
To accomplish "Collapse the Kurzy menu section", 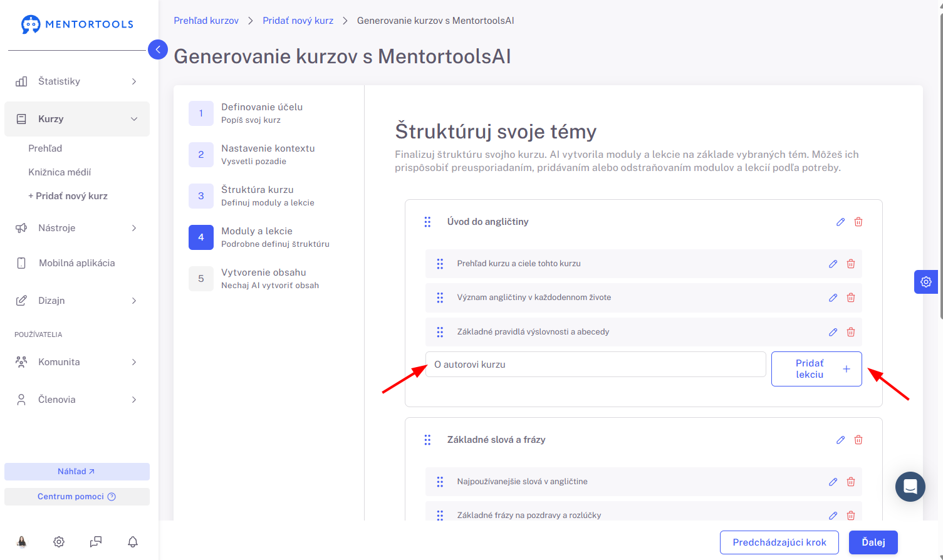I will (x=77, y=119).
